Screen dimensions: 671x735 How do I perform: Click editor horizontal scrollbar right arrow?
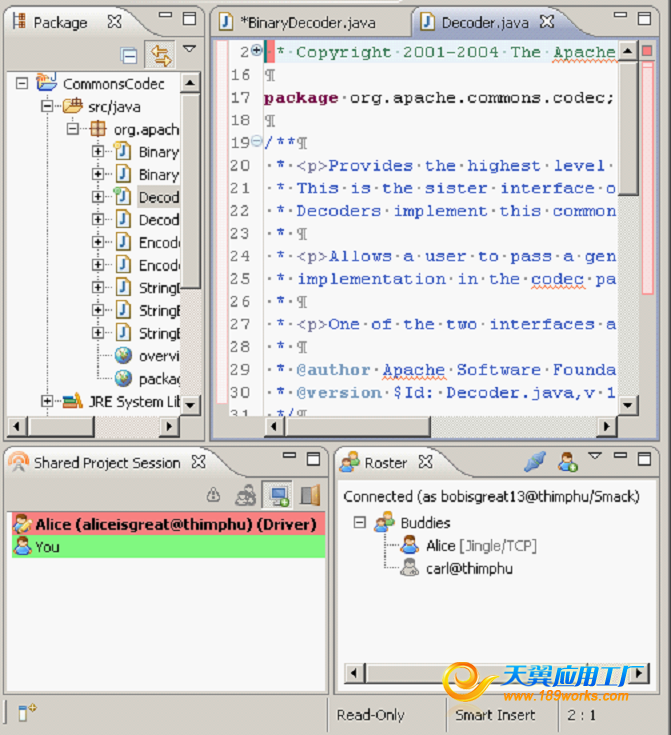pyautogui.click(x=607, y=426)
